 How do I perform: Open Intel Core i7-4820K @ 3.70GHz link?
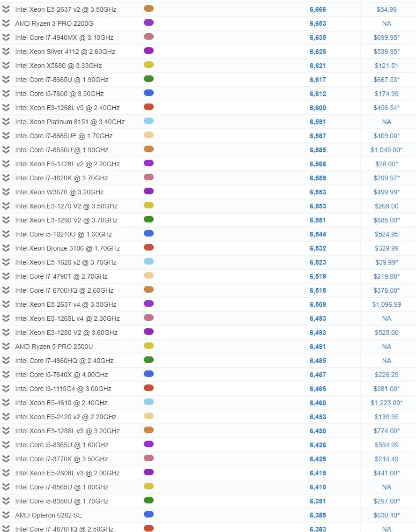point(61,178)
